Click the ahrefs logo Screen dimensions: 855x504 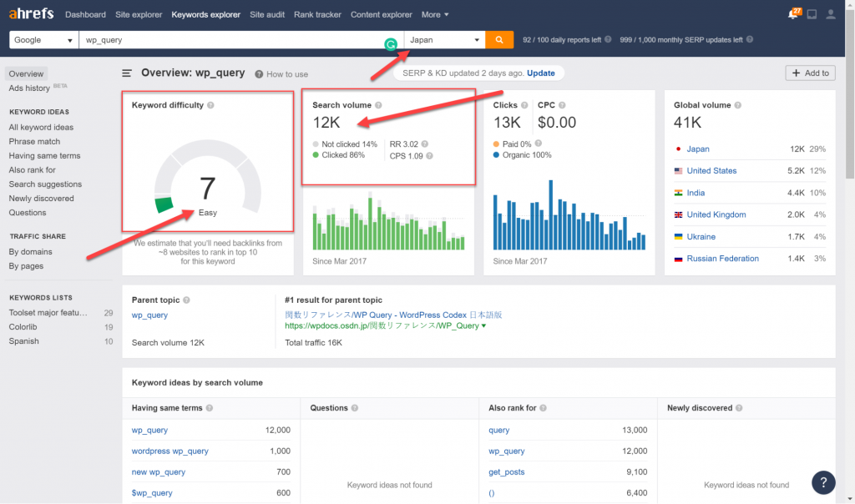31,13
